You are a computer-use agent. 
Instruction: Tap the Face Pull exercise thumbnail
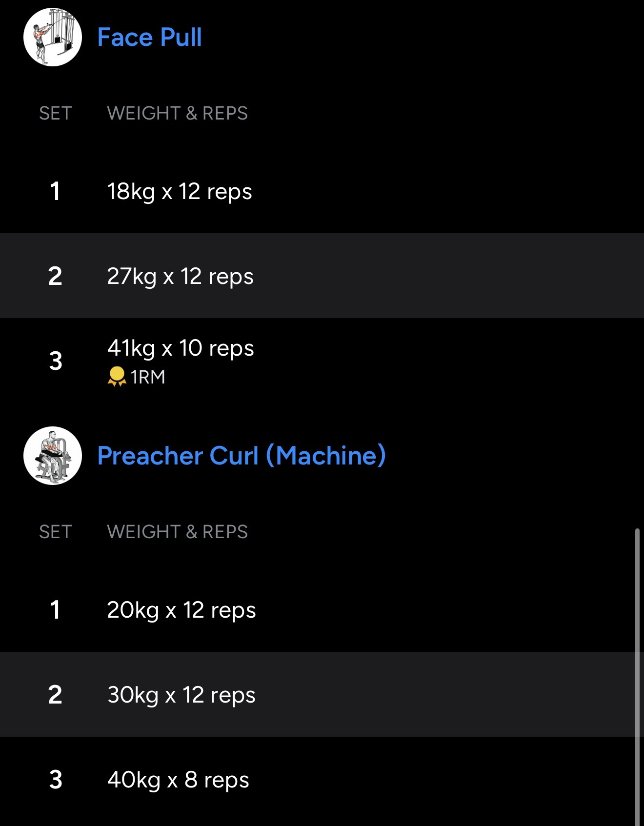53,37
